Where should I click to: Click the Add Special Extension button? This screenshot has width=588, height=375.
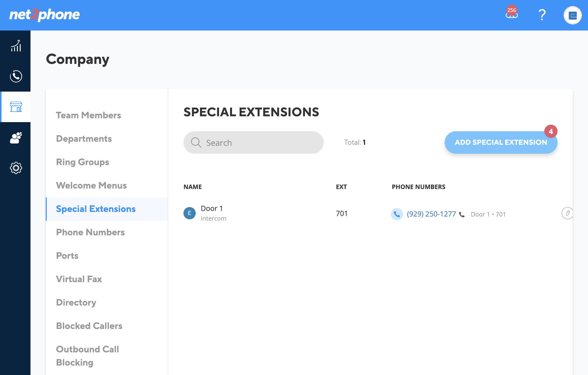coord(501,142)
